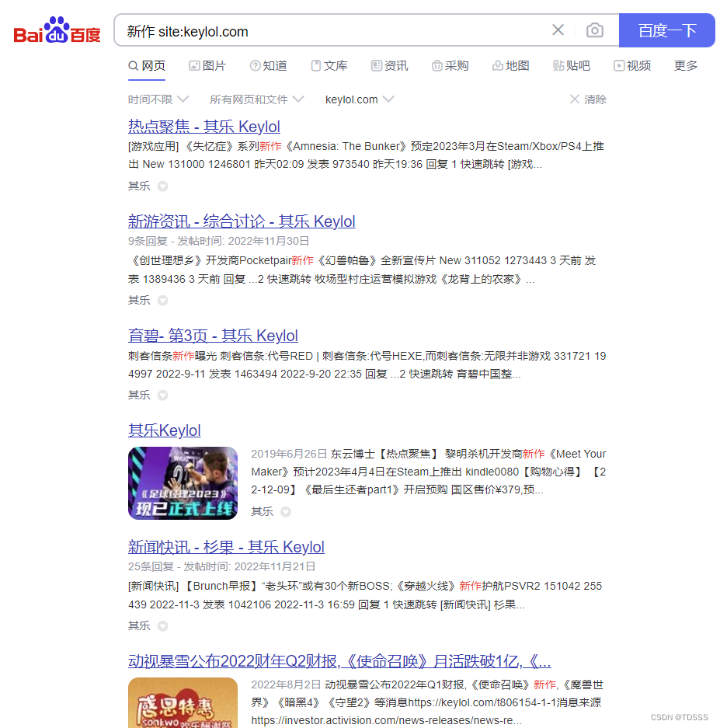720x728 pixels.
Task: Click the 其乐 source label under 新游资讯
Action: click(139, 300)
